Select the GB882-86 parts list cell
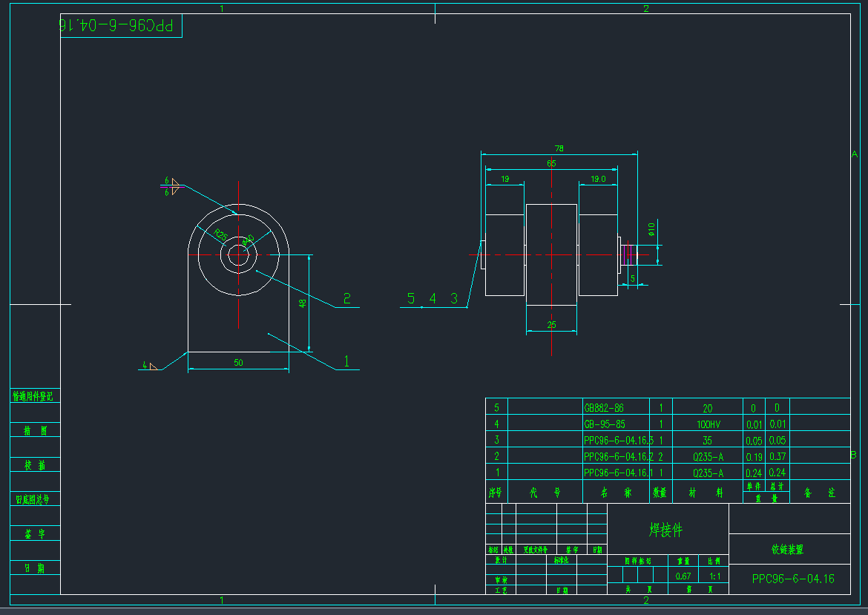This screenshot has height=615, width=868. tap(604, 408)
